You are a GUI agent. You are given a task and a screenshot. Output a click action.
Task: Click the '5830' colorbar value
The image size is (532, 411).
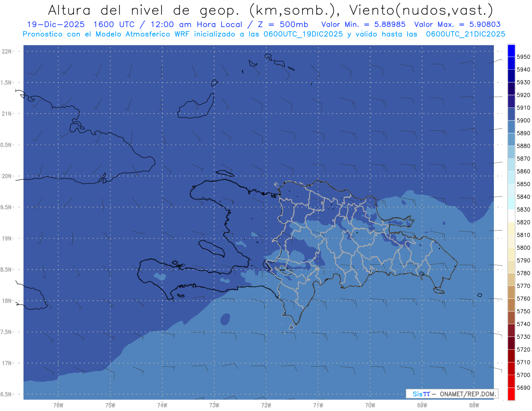(x=523, y=209)
